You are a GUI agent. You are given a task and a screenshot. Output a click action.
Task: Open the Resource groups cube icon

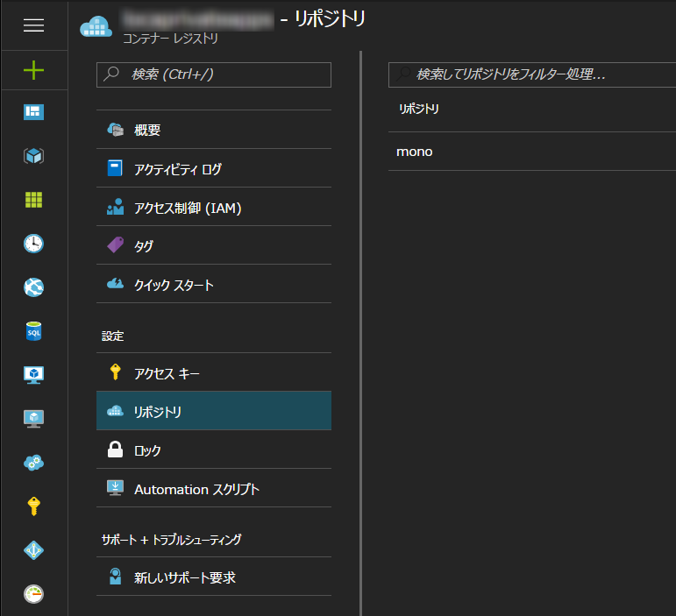(33, 156)
